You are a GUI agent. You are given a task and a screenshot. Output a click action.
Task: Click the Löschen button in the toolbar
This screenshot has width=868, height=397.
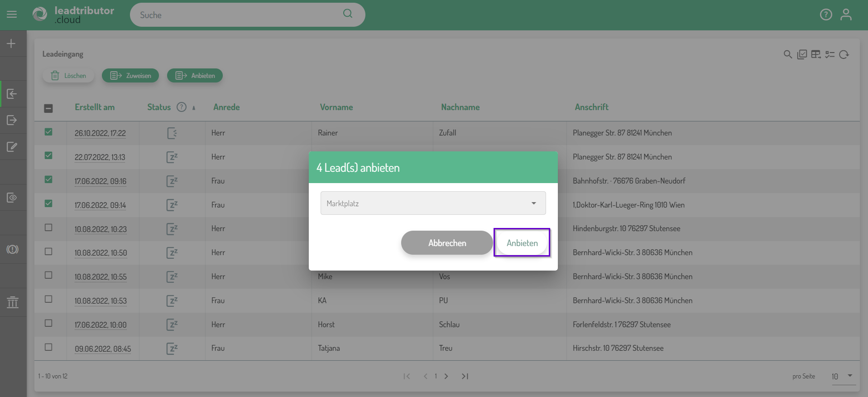click(68, 76)
